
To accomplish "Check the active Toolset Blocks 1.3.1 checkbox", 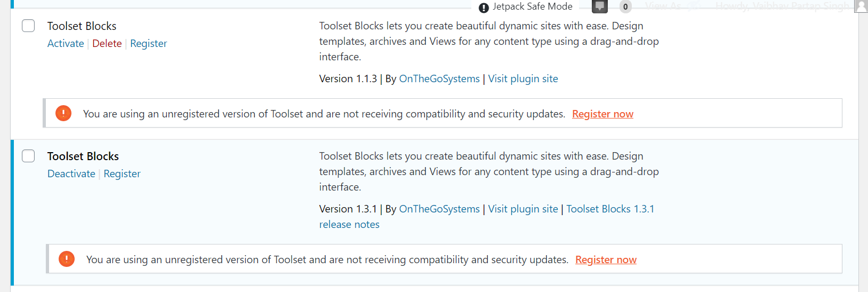I will coord(28,156).
